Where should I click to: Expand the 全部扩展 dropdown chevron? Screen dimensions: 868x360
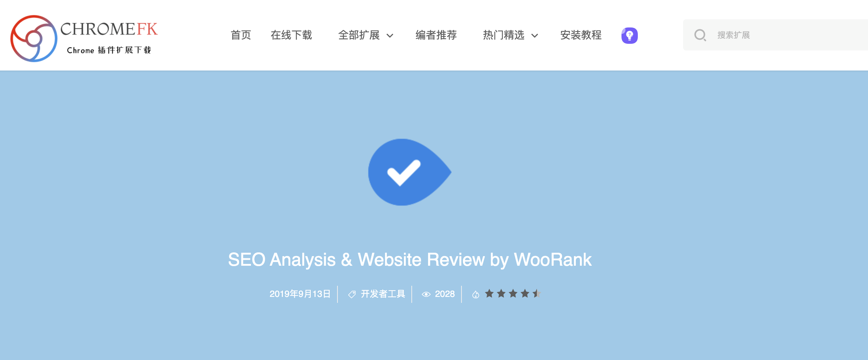coord(390,36)
